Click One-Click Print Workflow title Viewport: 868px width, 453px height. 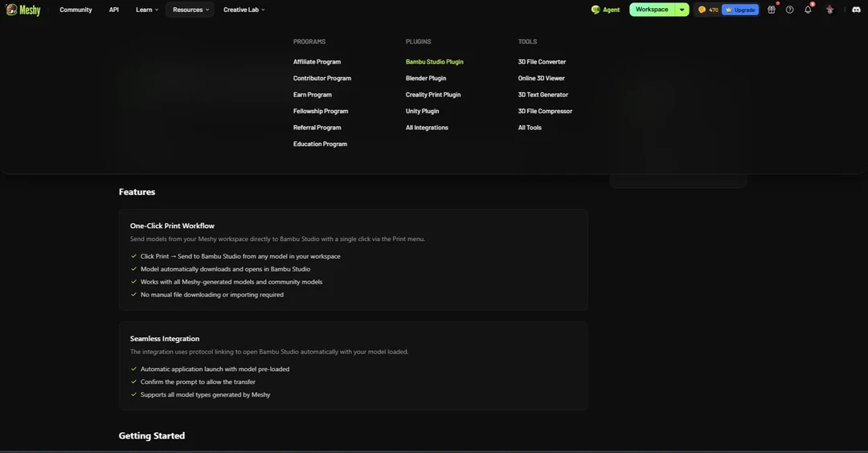[x=172, y=226]
